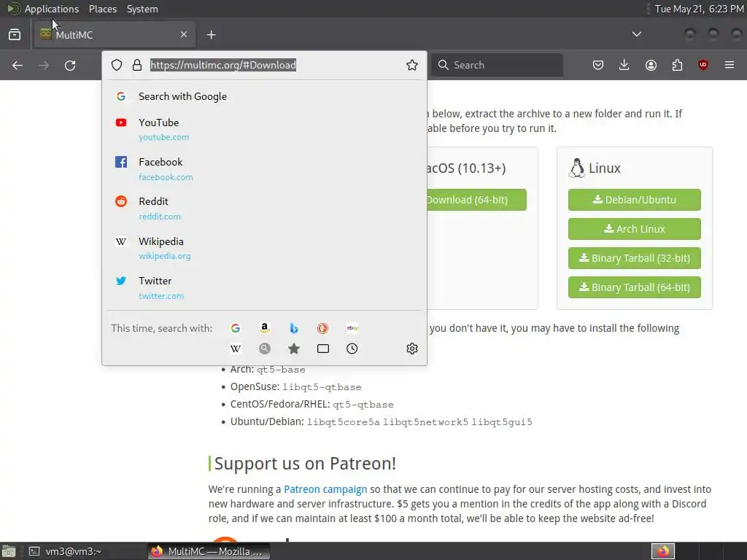Click the date and time clock
The height and width of the screenshot is (560, 747).
(x=699, y=9)
